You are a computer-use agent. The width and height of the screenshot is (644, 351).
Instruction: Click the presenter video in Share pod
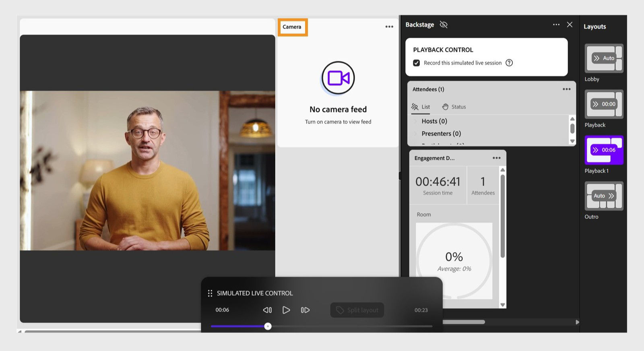(147, 171)
